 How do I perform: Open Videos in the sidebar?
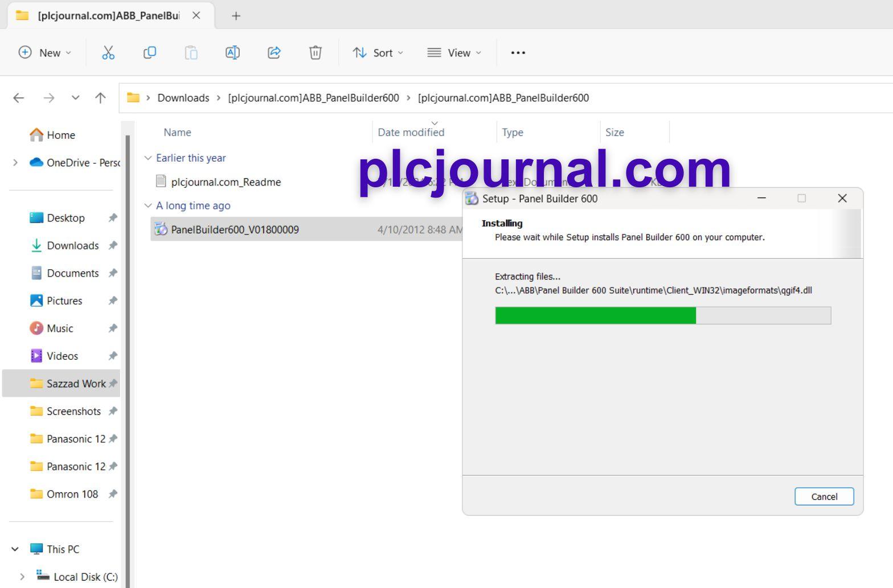click(62, 356)
